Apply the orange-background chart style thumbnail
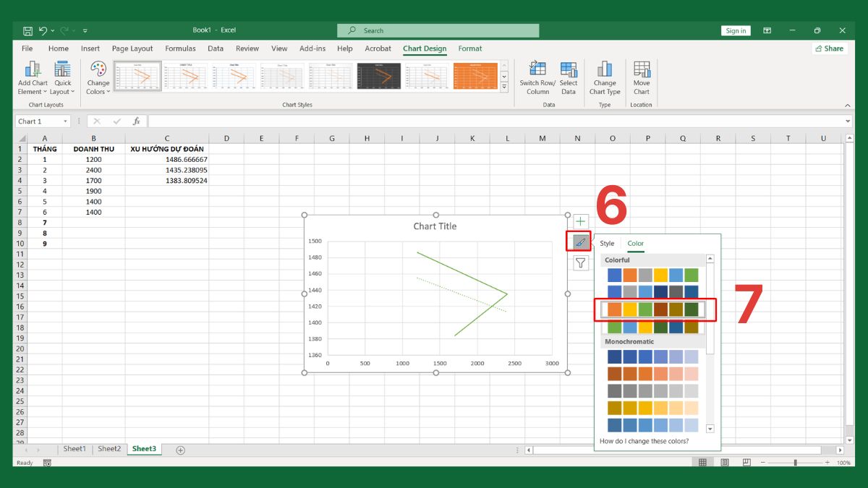The image size is (868, 488). (x=475, y=76)
